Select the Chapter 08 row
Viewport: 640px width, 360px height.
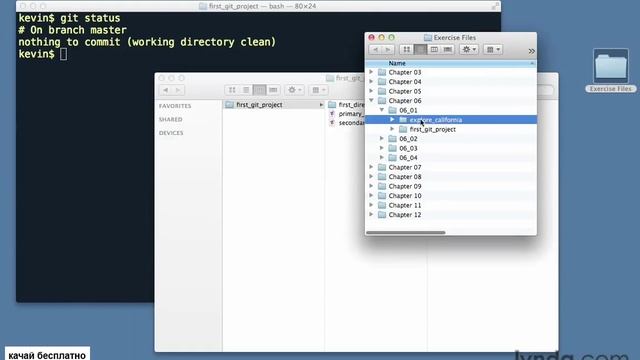click(451, 177)
